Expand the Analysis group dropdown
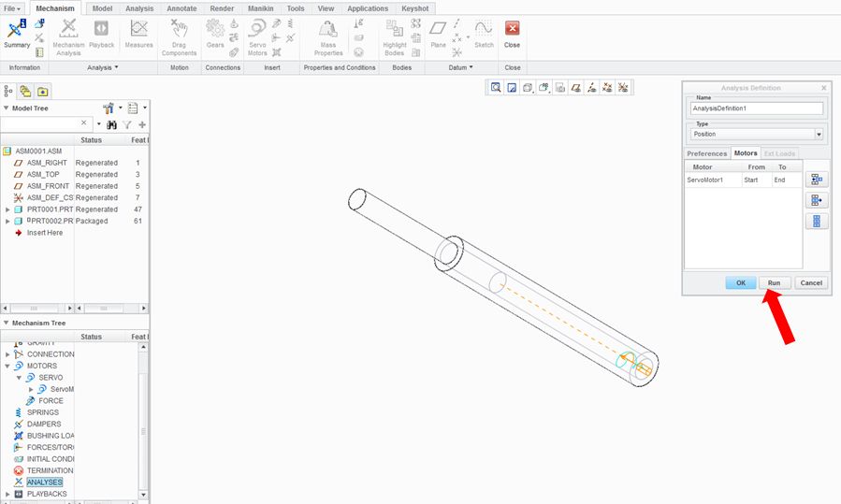 point(103,67)
